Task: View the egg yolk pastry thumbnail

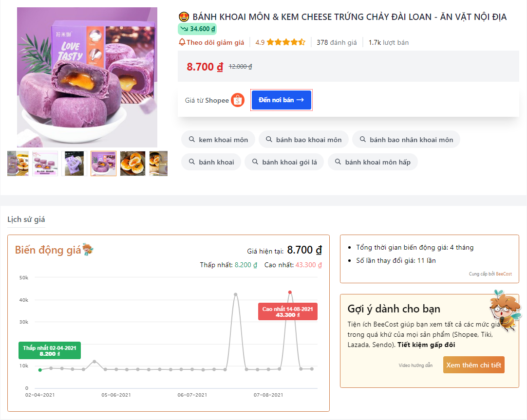Action: point(133,164)
